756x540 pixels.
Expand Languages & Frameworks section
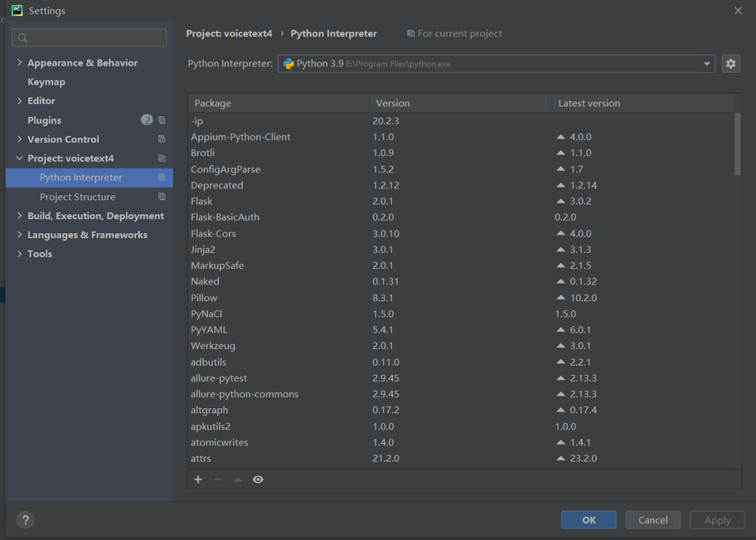point(20,235)
